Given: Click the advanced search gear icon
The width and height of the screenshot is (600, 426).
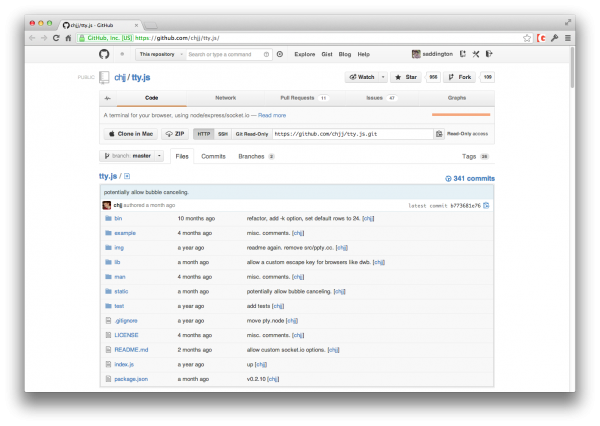Looking at the screenshot, I should point(280,54).
